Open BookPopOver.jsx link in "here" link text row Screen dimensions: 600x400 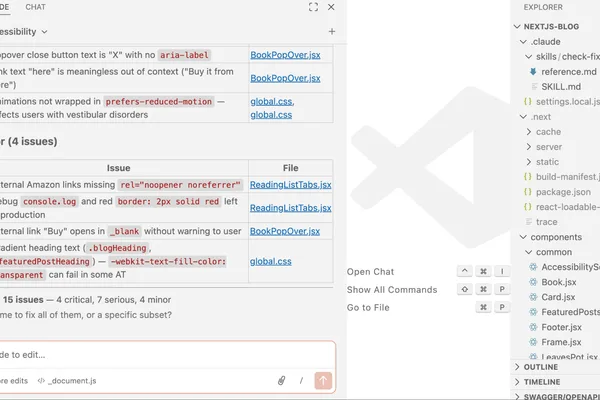pyautogui.click(x=285, y=78)
